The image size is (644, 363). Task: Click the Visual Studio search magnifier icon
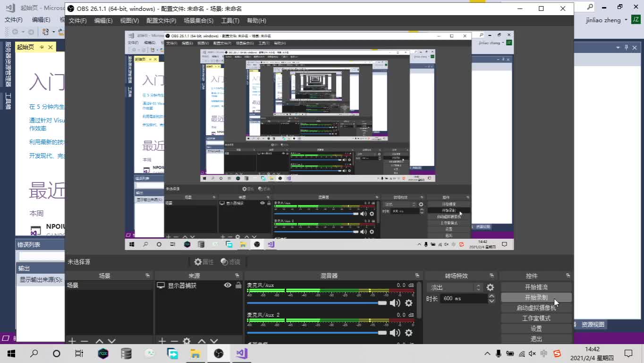[590, 7]
